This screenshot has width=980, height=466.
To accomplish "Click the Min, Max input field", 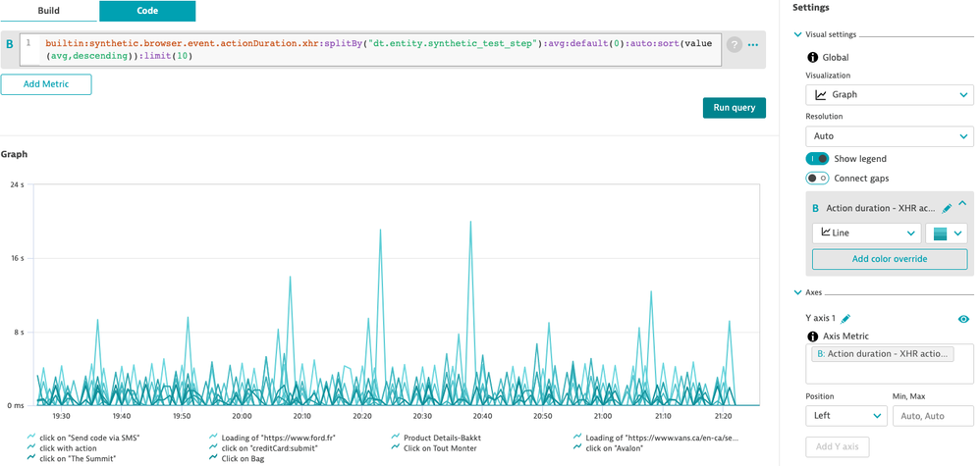I will (932, 416).
